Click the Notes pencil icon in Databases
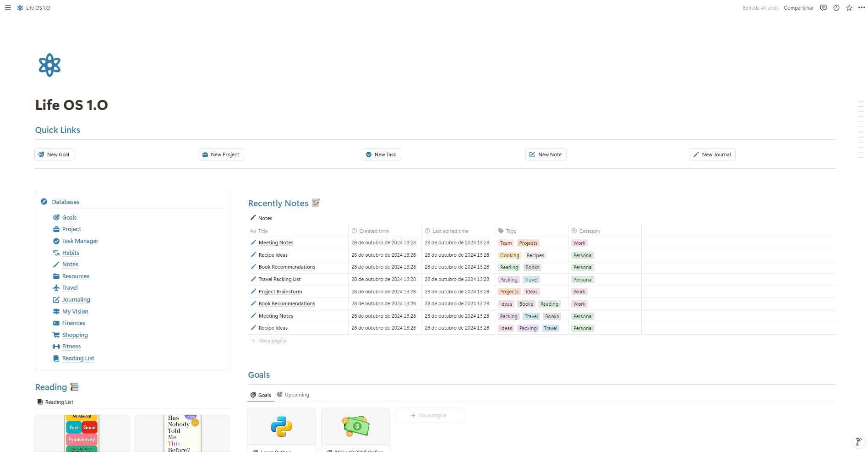Viewport: 868px width, 452px height. point(56,265)
